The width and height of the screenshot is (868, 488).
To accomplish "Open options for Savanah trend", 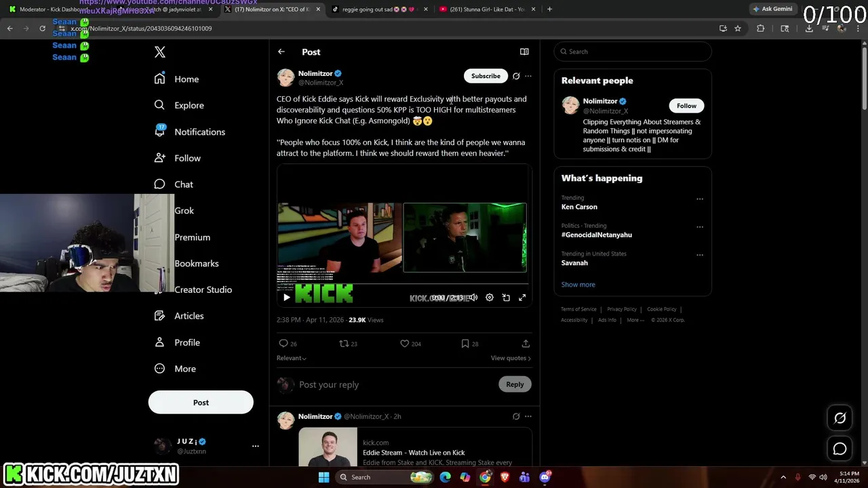I will pos(700,255).
